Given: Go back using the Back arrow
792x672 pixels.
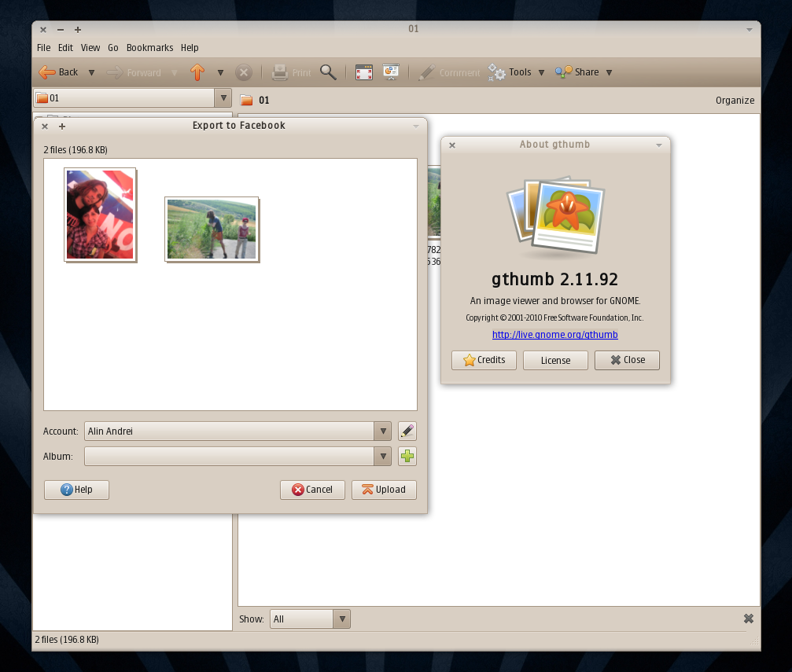Looking at the screenshot, I should [58, 72].
